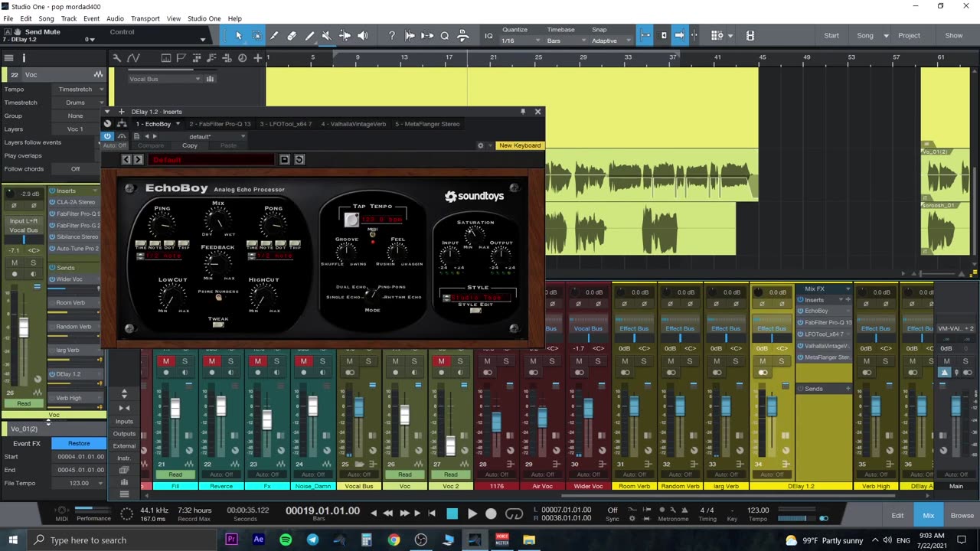Open the Transport menu

(145, 18)
